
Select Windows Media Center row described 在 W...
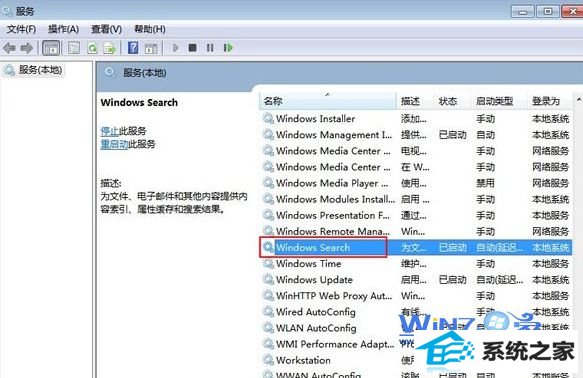tap(416, 167)
